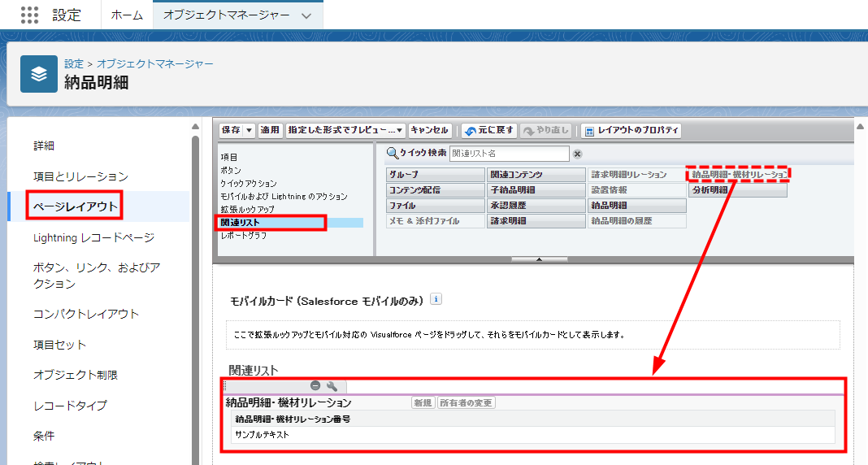Screen dimensions: 868x465
Task: Expand the オブジェクトマネージャー tab chevron
Action: (x=306, y=15)
